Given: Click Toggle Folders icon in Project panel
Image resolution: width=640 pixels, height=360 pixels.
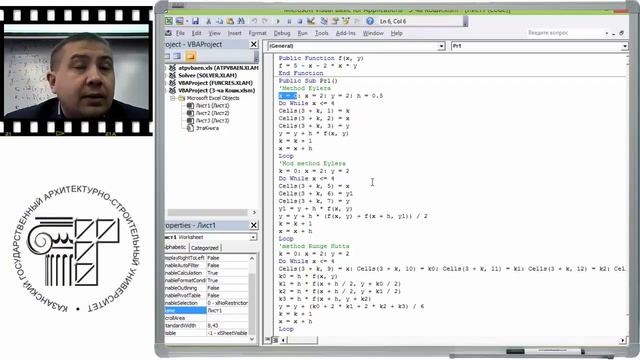Looking at the screenshot, I should point(191,56).
